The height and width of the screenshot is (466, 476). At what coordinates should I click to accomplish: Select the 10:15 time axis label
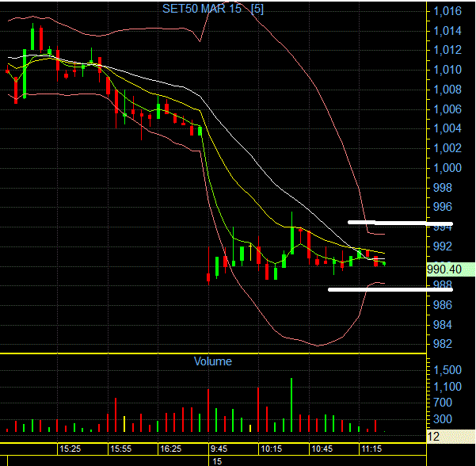[272, 449]
